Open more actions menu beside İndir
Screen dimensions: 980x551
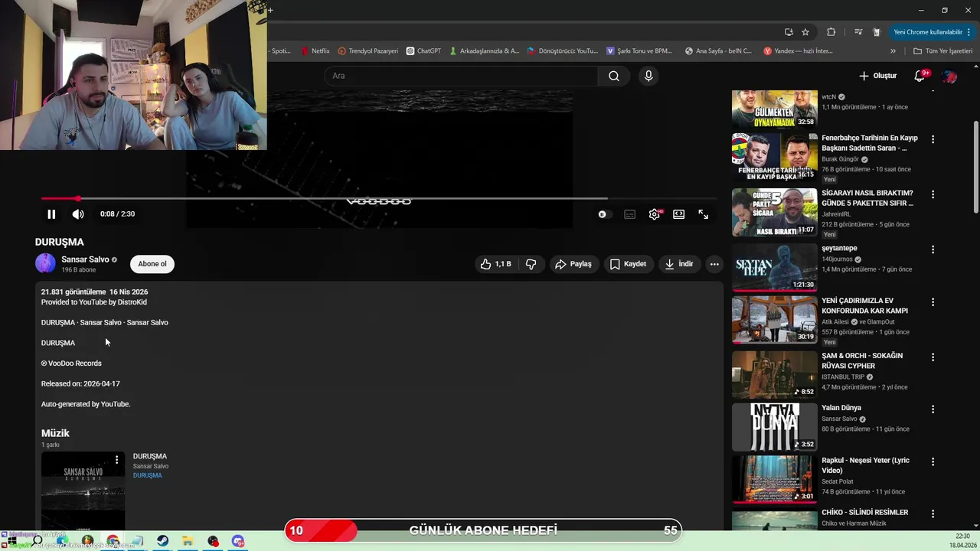point(714,264)
